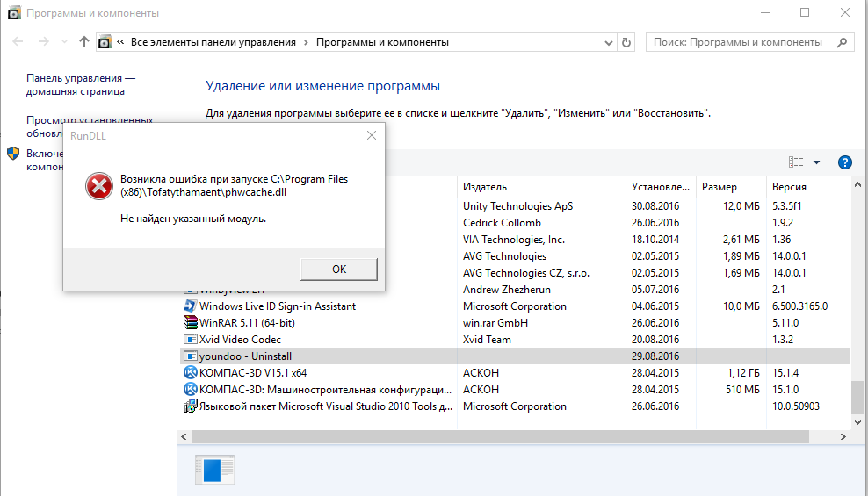Go forward with the forward arrow
The height and width of the screenshot is (496, 868).
pos(44,41)
